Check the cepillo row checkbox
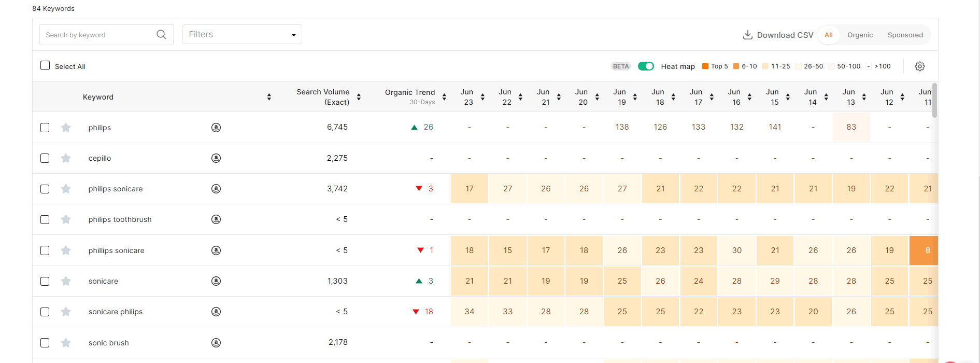Image resolution: width=980 pixels, height=363 pixels. 45,158
